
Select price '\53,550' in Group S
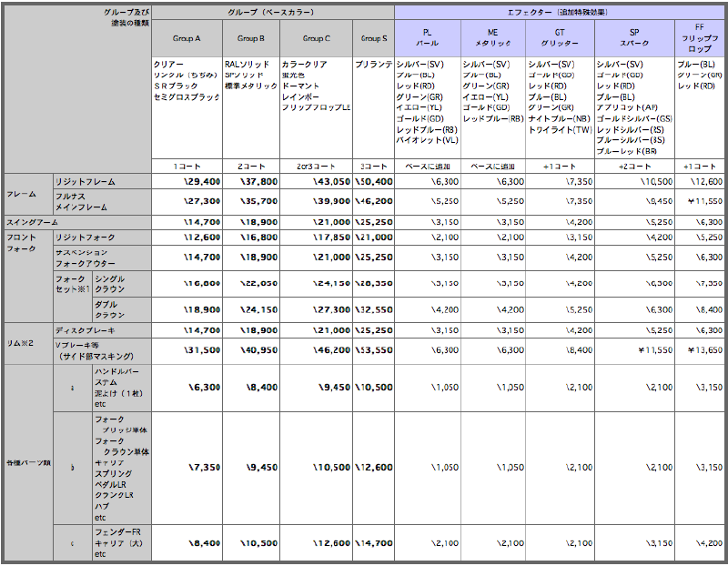click(374, 350)
